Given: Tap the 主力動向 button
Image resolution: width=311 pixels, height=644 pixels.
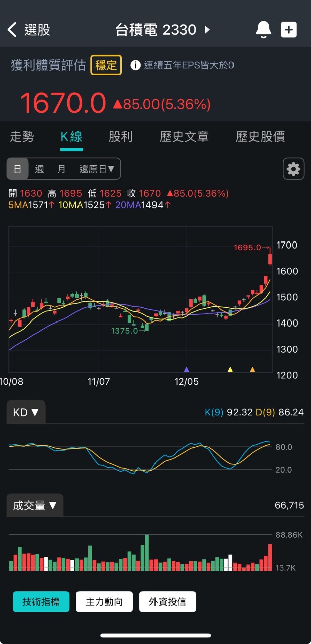Looking at the screenshot, I should [x=104, y=601].
